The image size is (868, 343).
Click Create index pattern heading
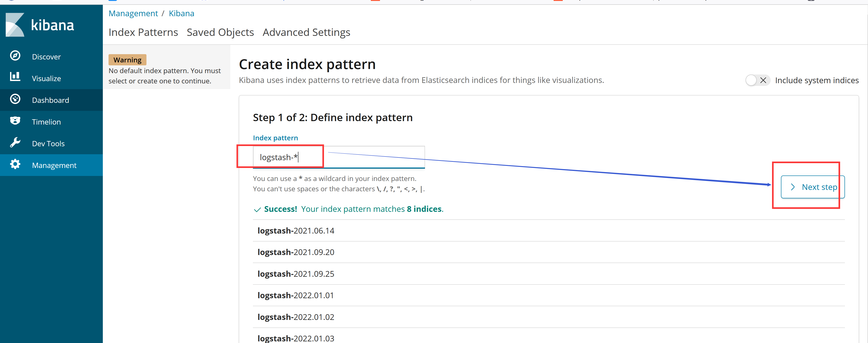coord(307,64)
